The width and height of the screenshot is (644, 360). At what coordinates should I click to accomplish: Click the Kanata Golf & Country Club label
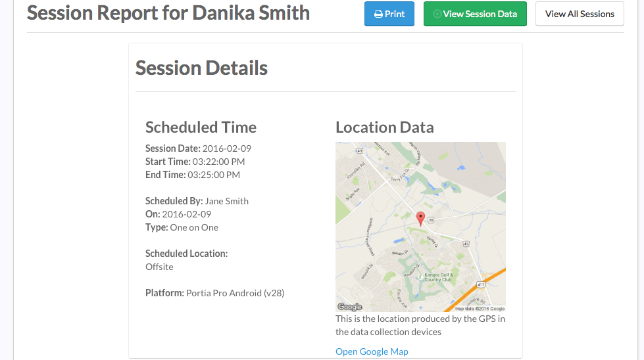(439, 277)
